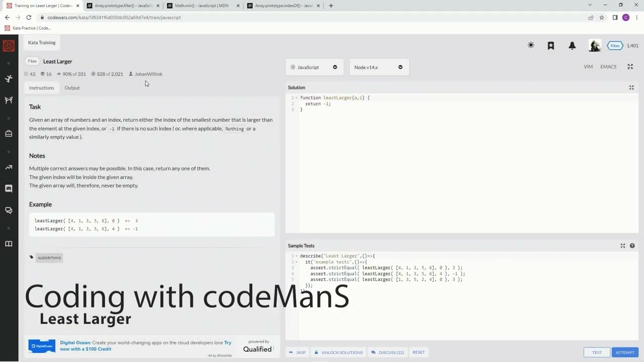Screen dimensions: 644x362
Task: Switch to the Math.min() MDN browser tab
Action: [x=203, y=6]
